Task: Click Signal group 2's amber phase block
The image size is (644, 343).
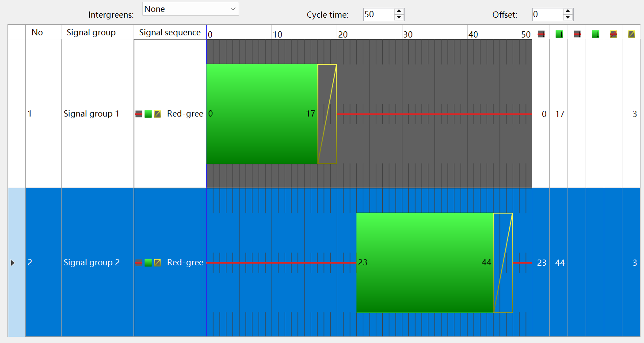Action: [503, 263]
